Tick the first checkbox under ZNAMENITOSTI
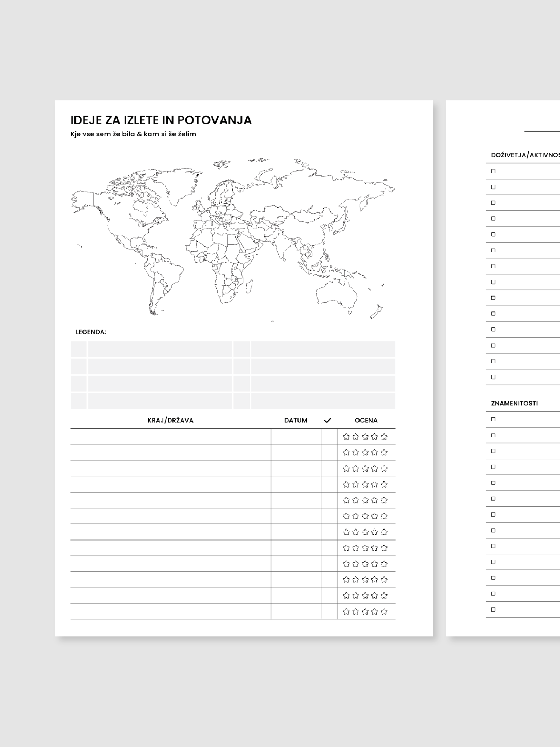 pos(493,420)
